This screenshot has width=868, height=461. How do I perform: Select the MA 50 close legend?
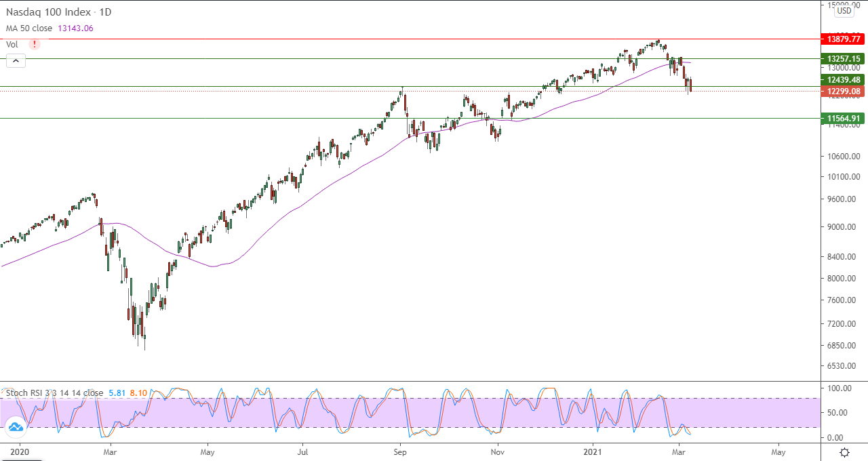[29, 28]
